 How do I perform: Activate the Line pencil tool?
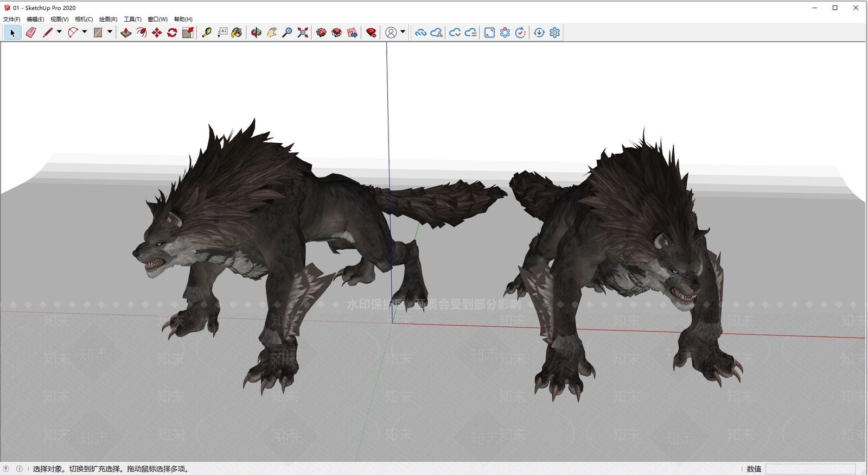point(48,33)
